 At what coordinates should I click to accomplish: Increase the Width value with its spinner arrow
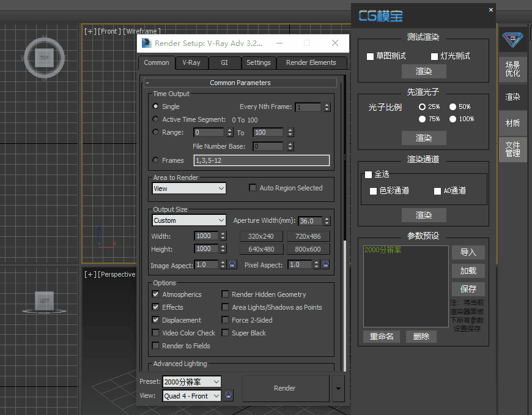(x=223, y=233)
